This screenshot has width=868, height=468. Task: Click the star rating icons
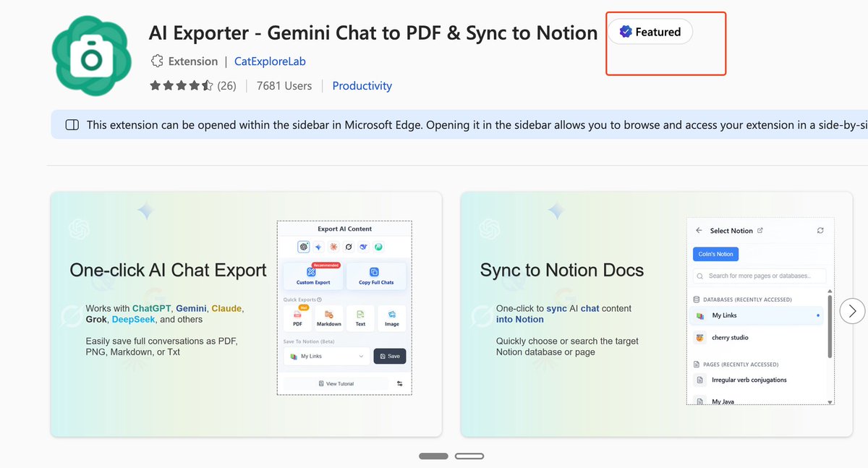(181, 85)
